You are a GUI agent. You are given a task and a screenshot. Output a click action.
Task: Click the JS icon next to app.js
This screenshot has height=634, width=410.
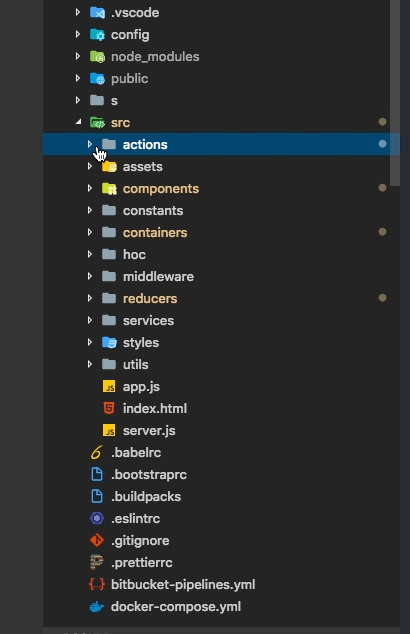point(109,387)
